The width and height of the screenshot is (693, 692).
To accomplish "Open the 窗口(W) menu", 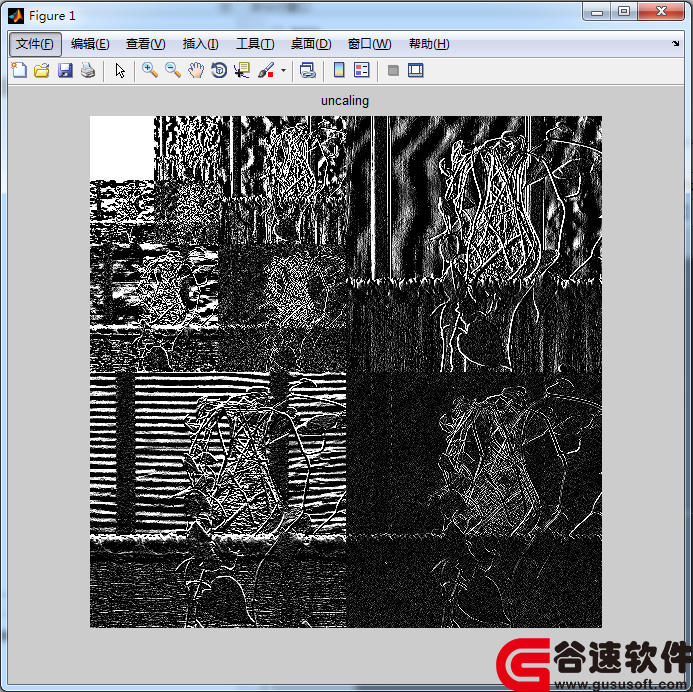I will click(369, 44).
